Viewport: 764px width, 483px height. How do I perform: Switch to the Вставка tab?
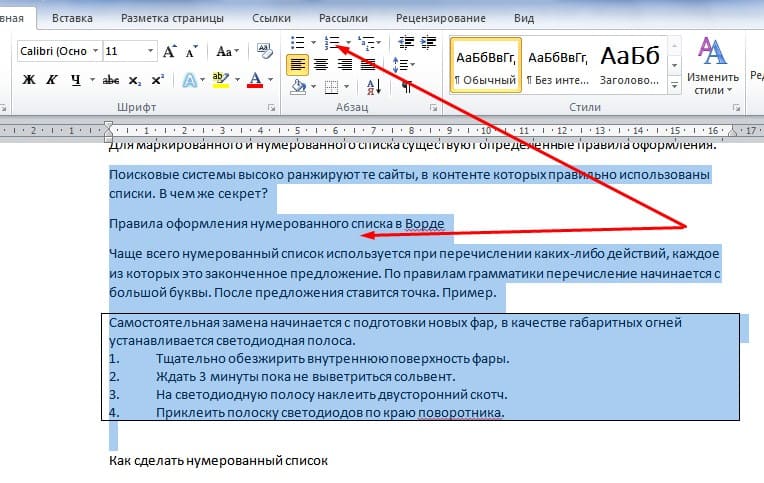pos(72,18)
